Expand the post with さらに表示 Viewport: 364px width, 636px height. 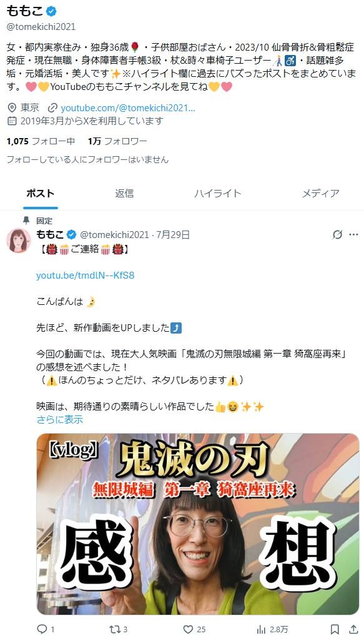pyautogui.click(x=59, y=420)
